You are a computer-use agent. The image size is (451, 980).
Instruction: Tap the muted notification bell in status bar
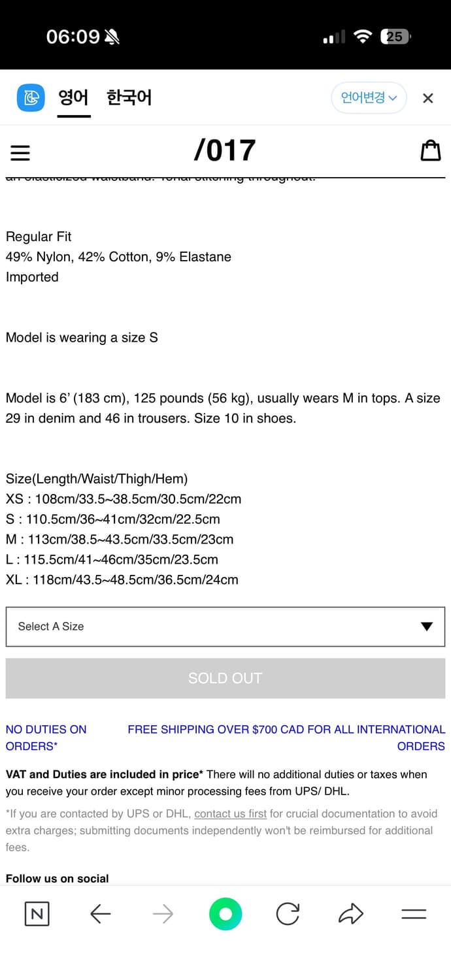pyautogui.click(x=111, y=37)
